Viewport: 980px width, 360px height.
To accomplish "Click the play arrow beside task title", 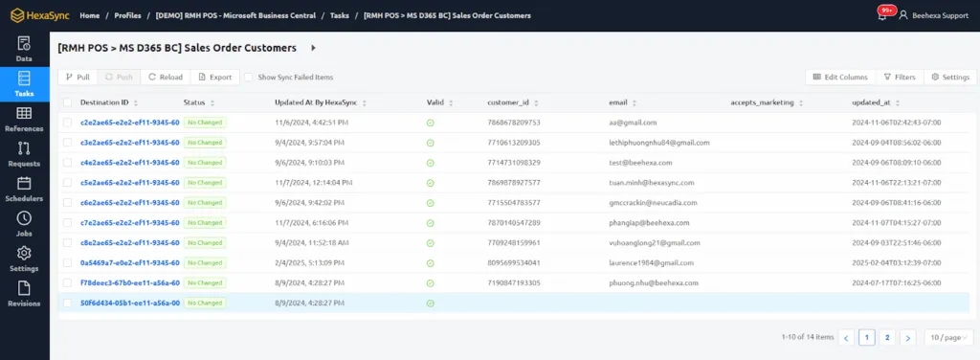I will coord(314,48).
